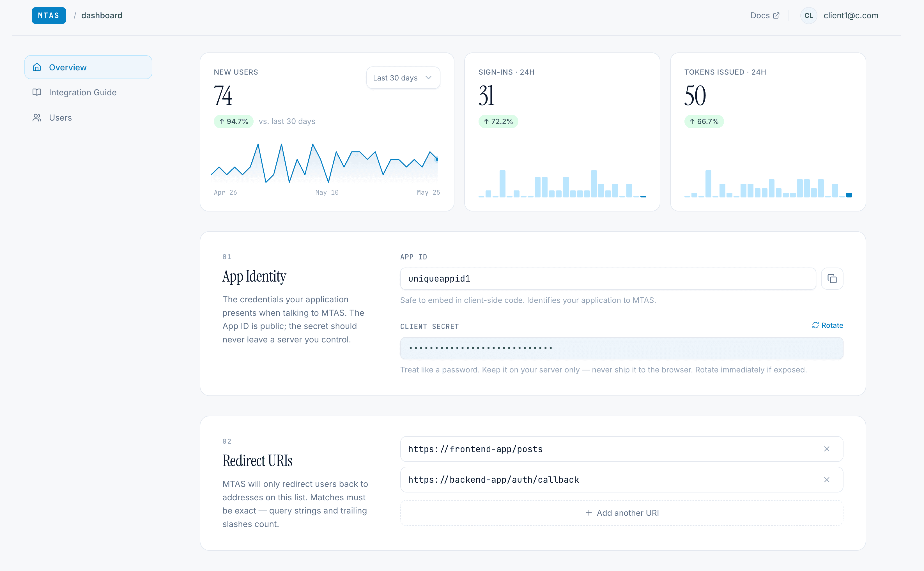The height and width of the screenshot is (571, 924).
Task: Click the Sign-ins bar chart
Action: tap(562, 184)
